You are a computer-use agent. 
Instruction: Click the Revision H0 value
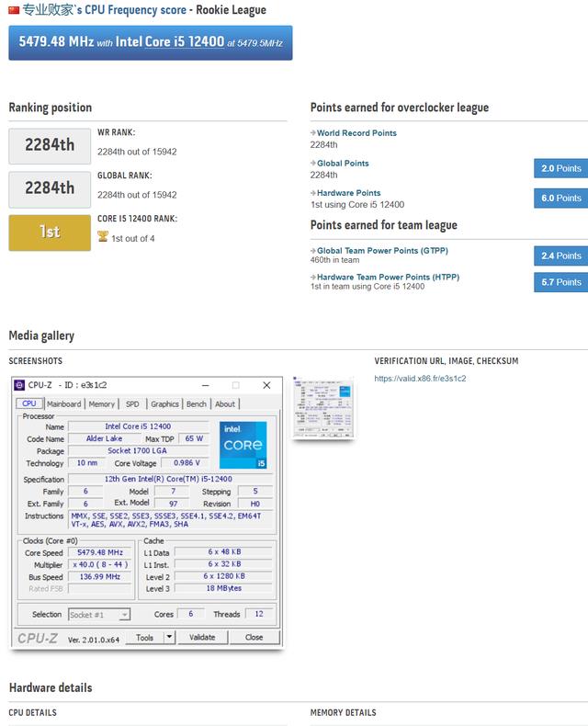pos(255,504)
